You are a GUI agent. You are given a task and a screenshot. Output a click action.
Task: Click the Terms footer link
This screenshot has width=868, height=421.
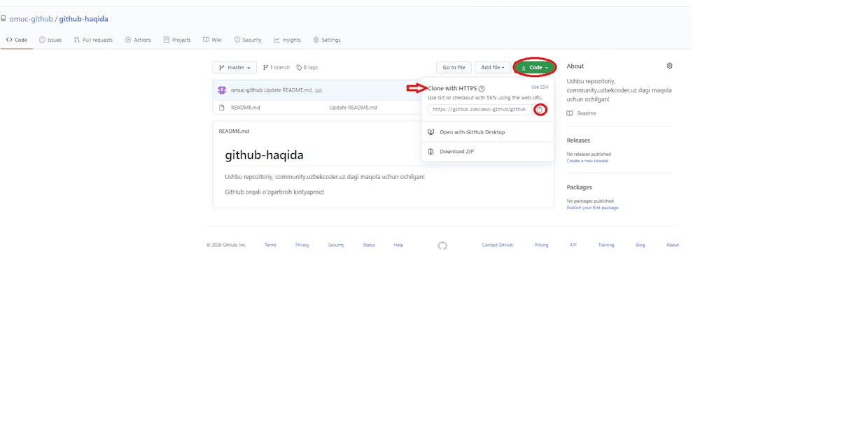coord(270,245)
